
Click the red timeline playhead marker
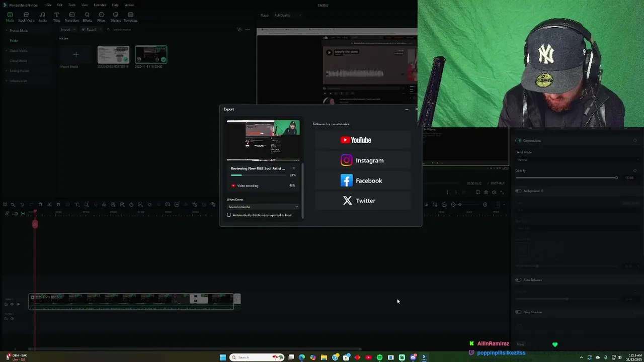35,224
